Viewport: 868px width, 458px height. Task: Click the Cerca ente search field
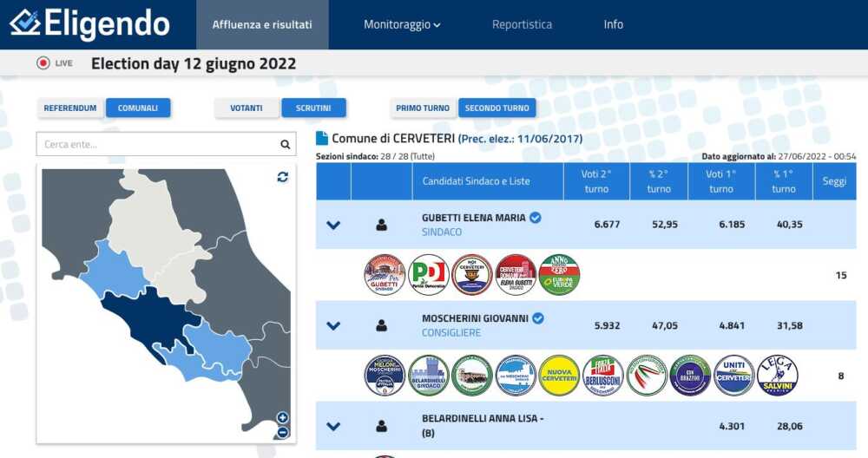(x=166, y=144)
